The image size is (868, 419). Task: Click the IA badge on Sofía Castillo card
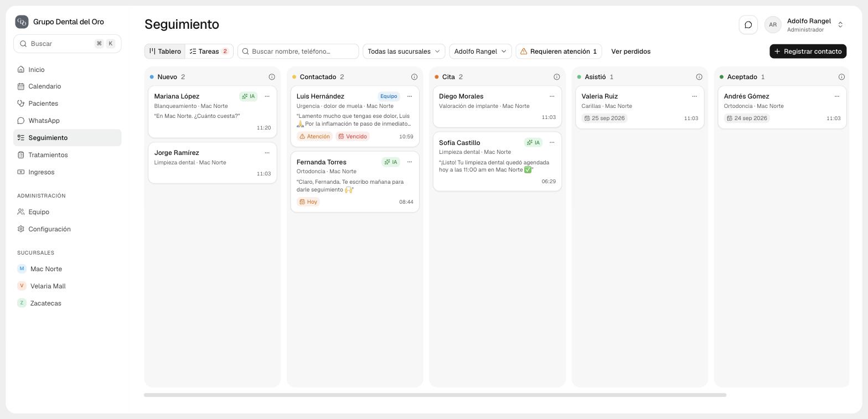(x=533, y=142)
